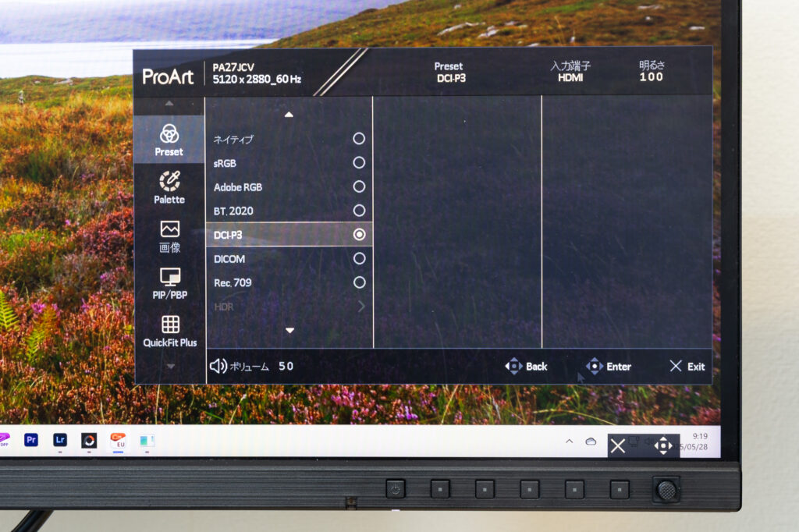Open the 画像 image settings category
The height and width of the screenshot is (532, 799).
coord(169,237)
